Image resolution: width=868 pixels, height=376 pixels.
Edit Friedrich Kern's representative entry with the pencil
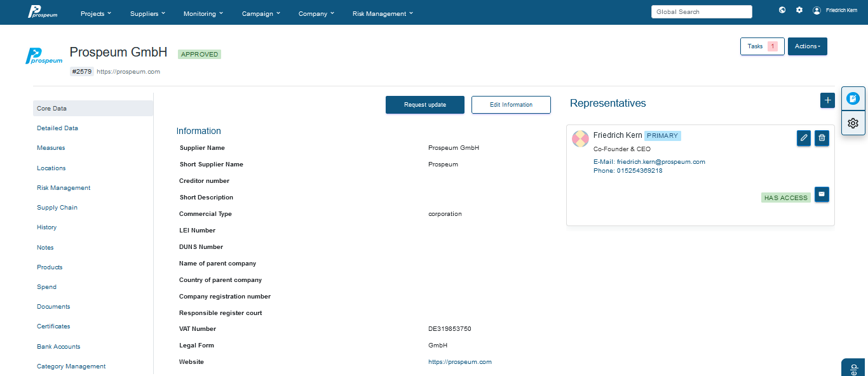click(804, 138)
